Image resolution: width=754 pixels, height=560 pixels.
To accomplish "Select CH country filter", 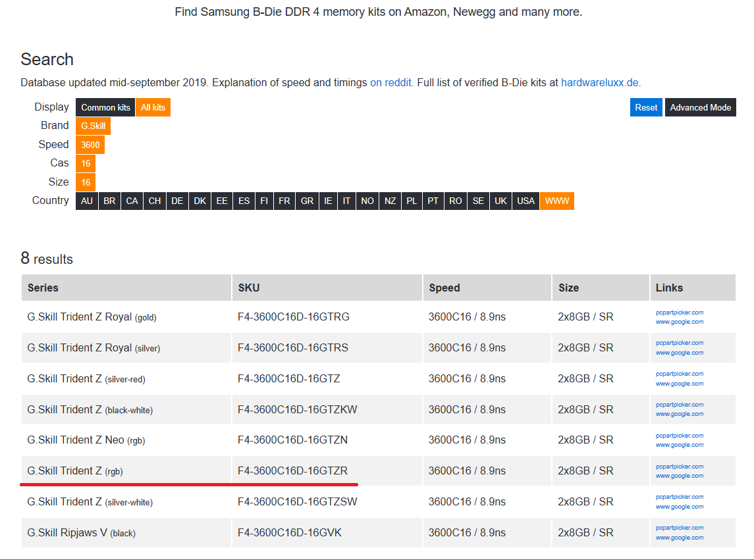I will coord(155,201).
